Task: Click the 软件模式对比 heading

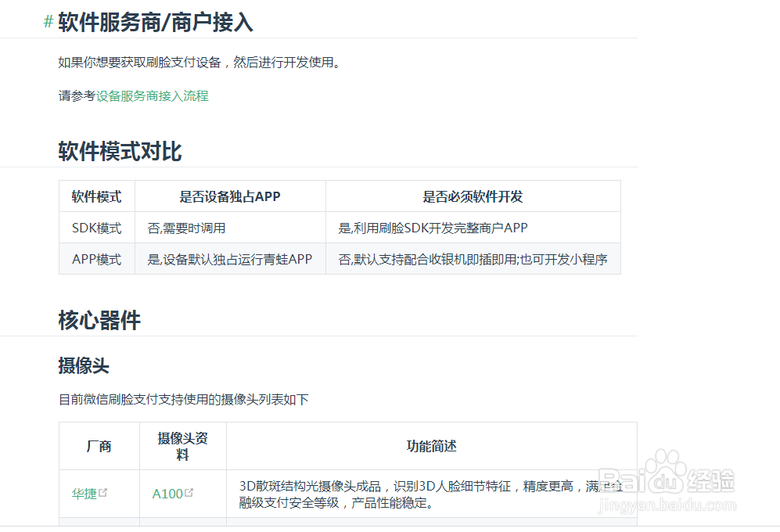Action: point(120,151)
